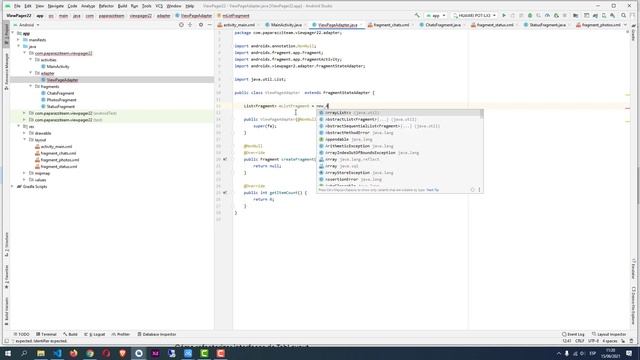Viewport: 640px width, 360px height.
Task: Select MainActivity in the project tree
Action: coord(58,67)
